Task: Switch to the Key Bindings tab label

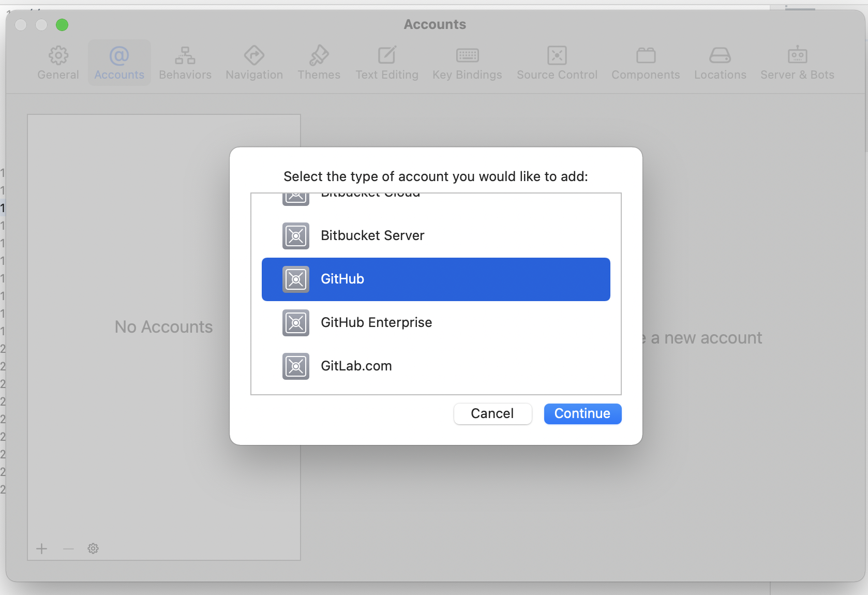Action: [x=468, y=75]
